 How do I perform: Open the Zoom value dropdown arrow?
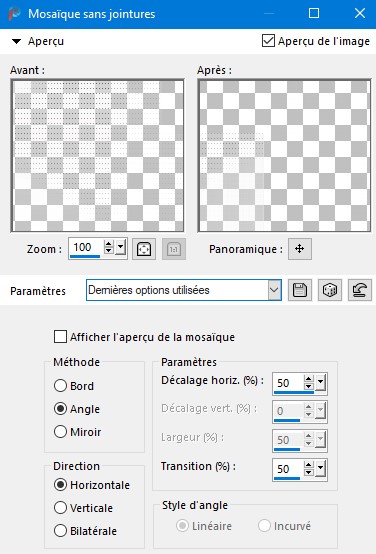(121, 247)
